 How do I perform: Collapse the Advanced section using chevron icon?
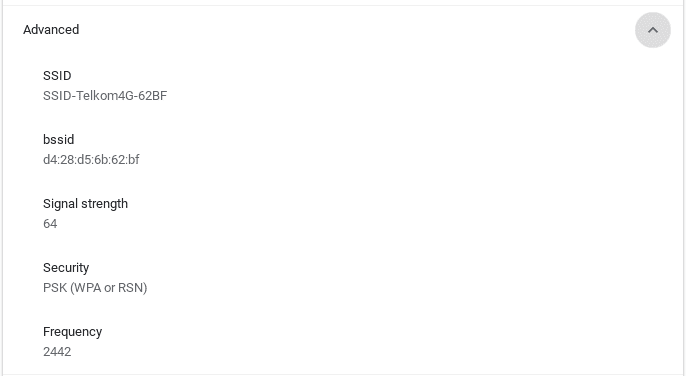652,30
